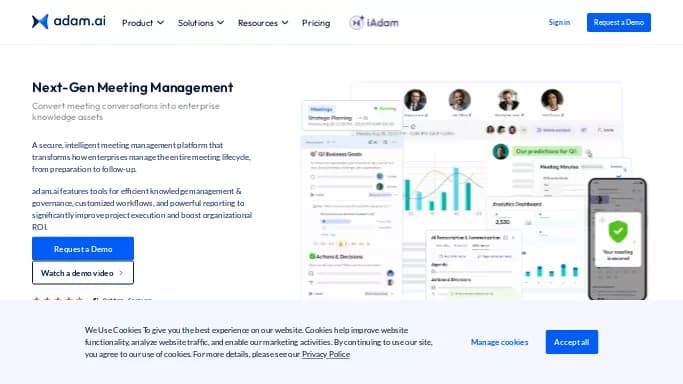Image resolution: width=683 pixels, height=384 pixels.
Task: Watch a demo video
Action: point(83,273)
